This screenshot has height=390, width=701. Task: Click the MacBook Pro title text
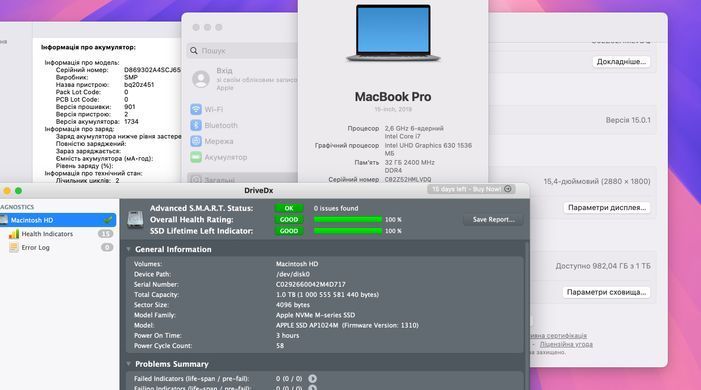tap(393, 97)
